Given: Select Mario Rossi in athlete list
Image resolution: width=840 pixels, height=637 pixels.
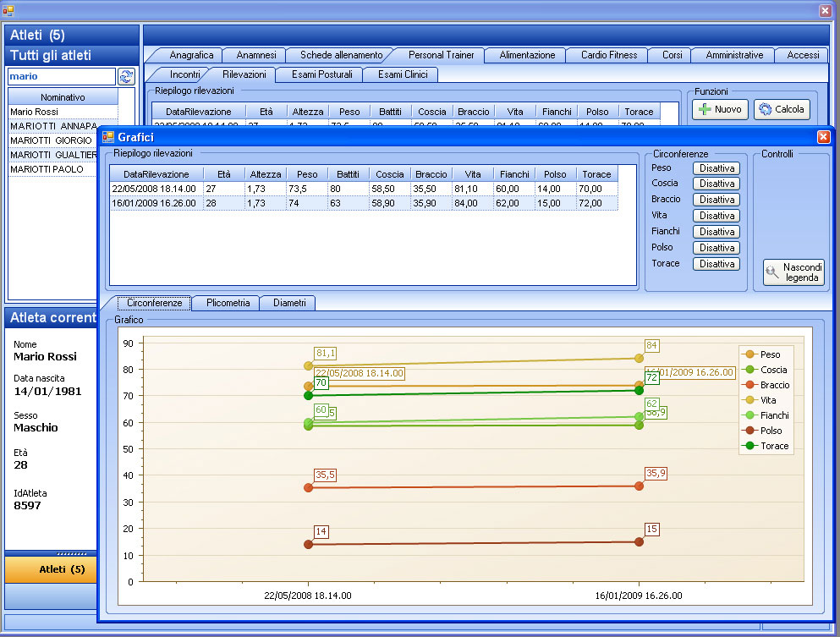Looking at the screenshot, I should coord(34,112).
